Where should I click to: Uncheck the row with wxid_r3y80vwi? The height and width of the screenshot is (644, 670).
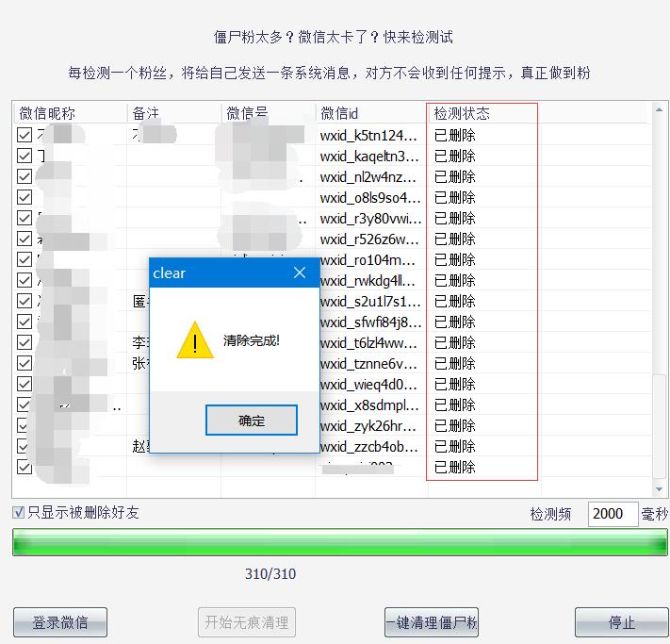pos(25,218)
